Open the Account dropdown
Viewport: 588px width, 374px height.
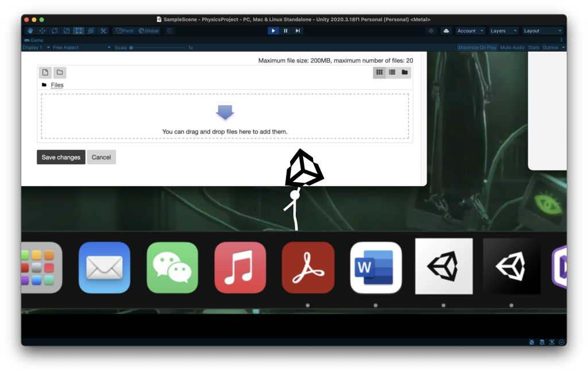tap(470, 31)
